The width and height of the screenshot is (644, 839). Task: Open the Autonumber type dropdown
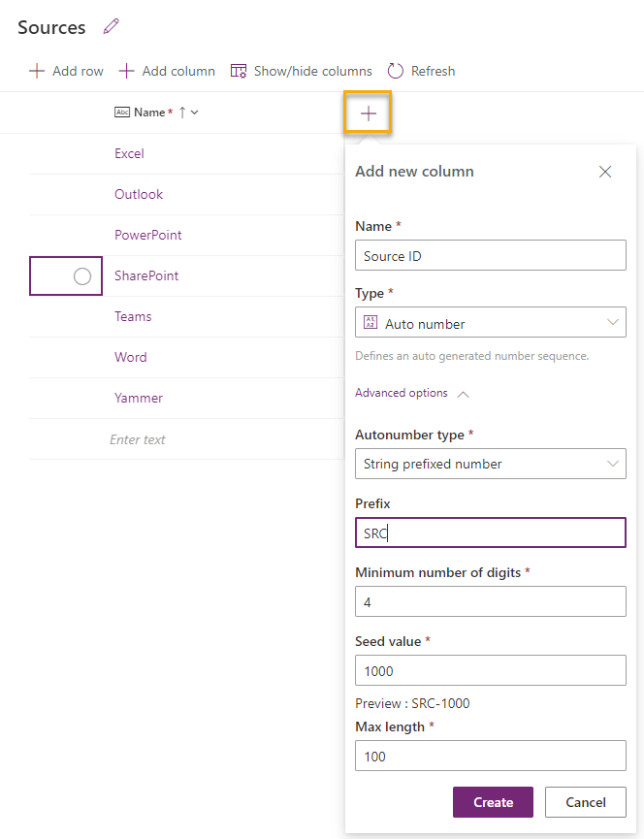491,464
